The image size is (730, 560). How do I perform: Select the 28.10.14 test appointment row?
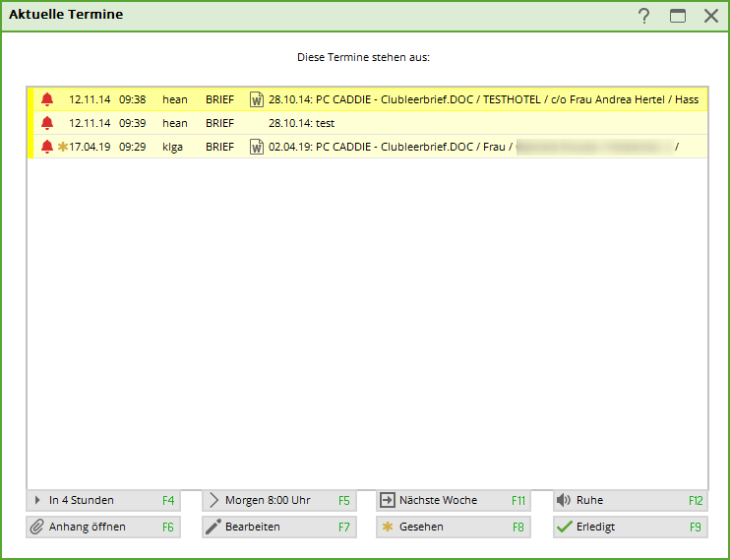click(394, 123)
